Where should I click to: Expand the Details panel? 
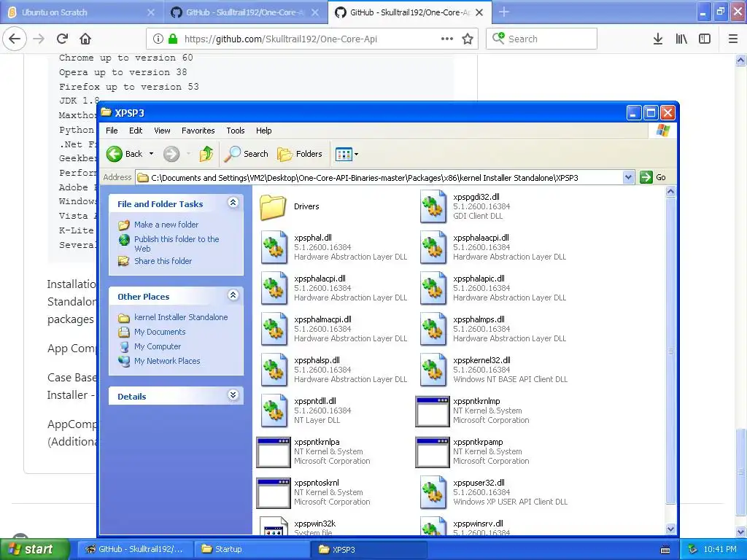point(233,395)
